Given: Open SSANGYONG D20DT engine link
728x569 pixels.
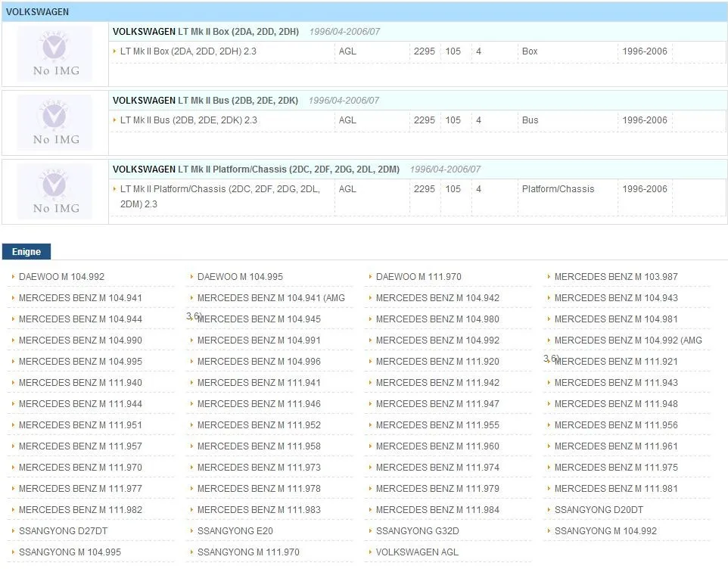Looking at the screenshot, I should (x=599, y=509).
